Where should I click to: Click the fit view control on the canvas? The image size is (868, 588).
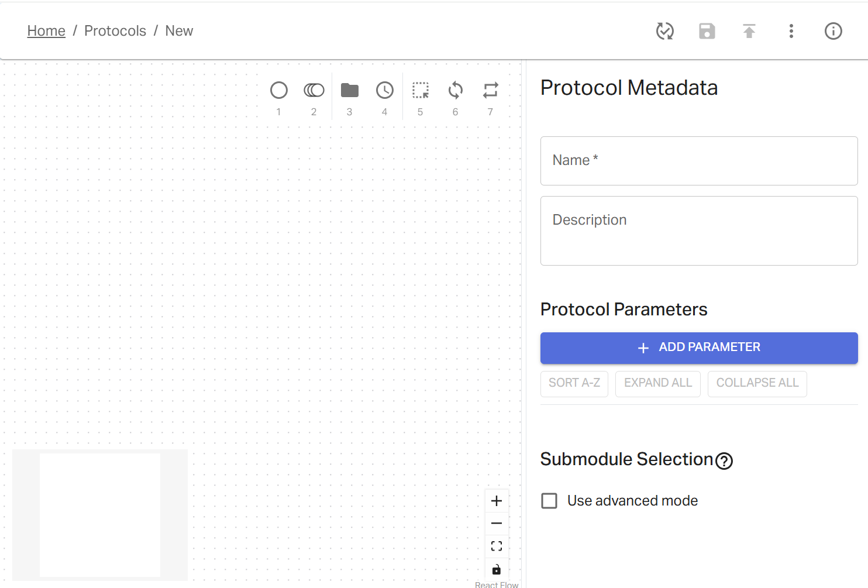pyautogui.click(x=497, y=546)
